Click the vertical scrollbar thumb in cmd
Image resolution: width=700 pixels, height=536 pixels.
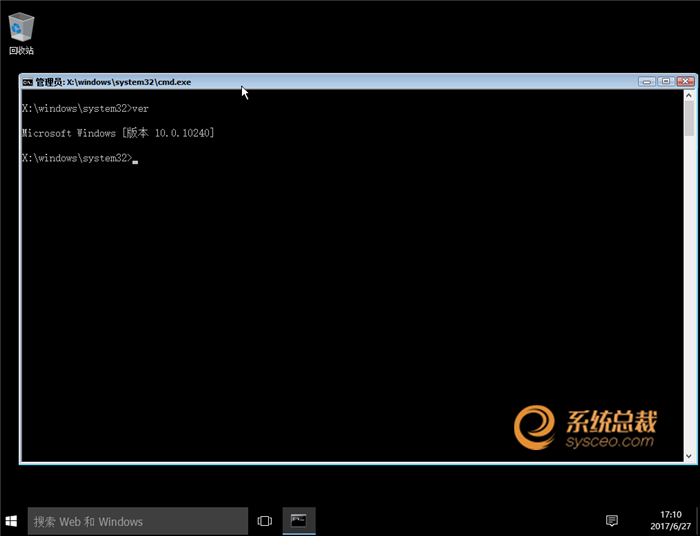pos(689,120)
